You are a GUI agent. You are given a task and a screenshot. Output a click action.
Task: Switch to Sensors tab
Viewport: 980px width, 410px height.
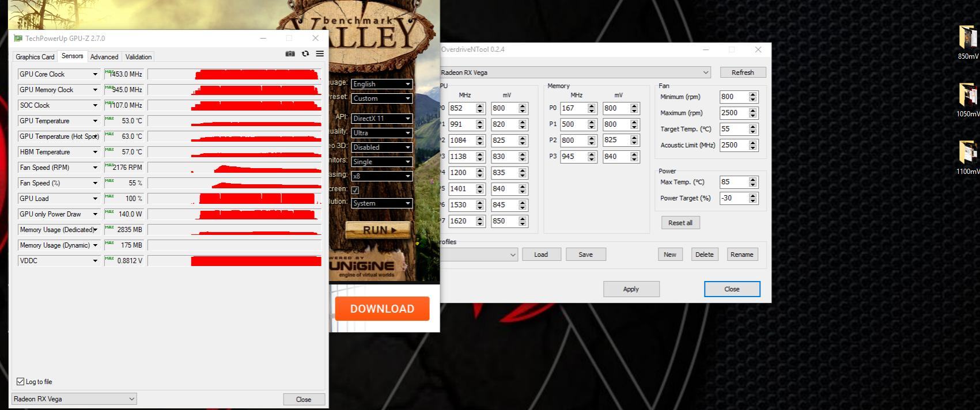(x=73, y=56)
